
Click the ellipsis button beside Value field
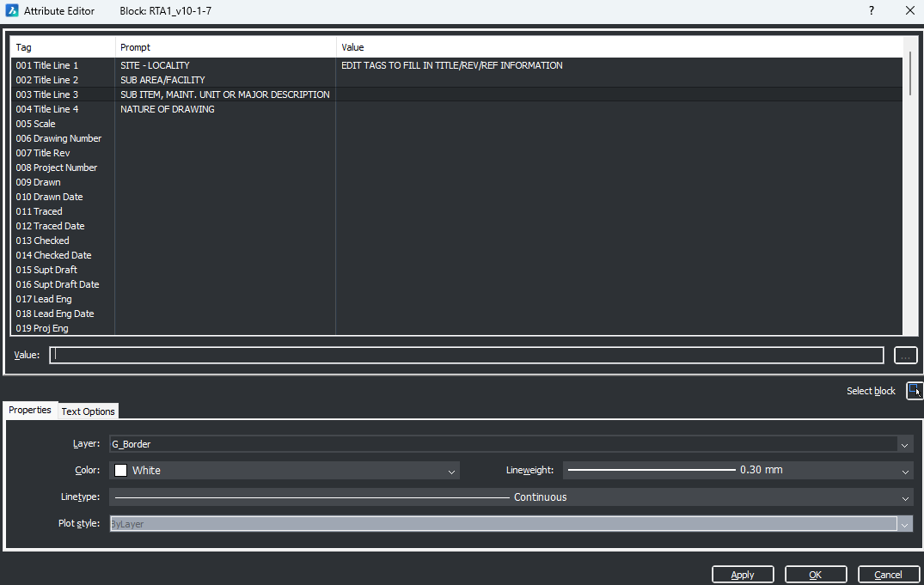906,356
